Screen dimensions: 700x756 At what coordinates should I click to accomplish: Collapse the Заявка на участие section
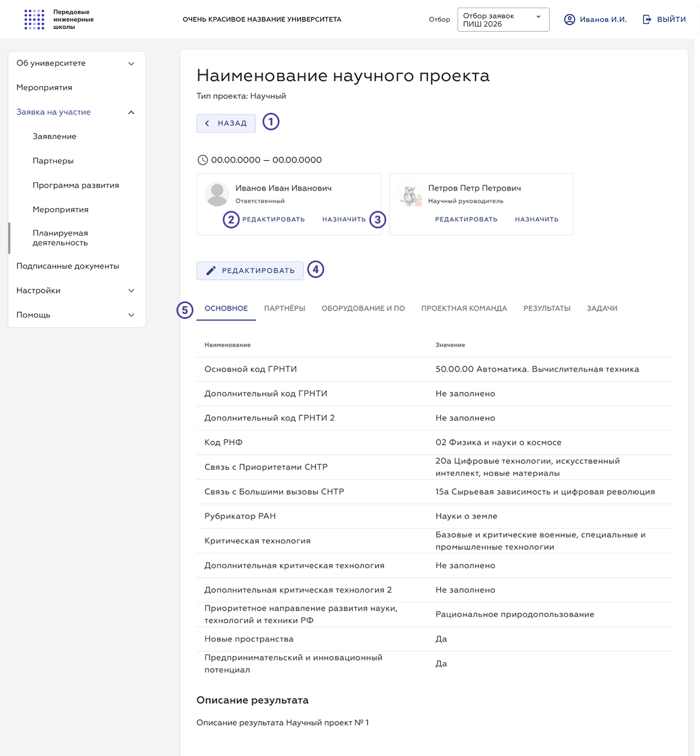pos(77,112)
